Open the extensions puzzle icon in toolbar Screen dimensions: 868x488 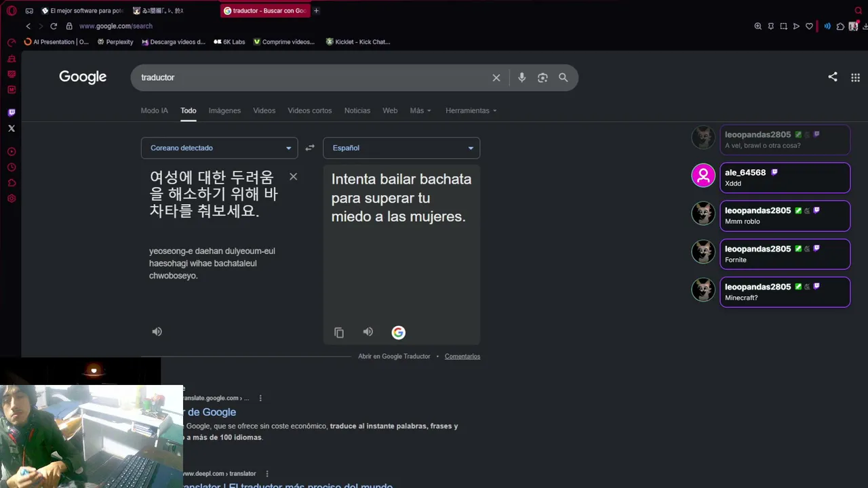point(841,26)
